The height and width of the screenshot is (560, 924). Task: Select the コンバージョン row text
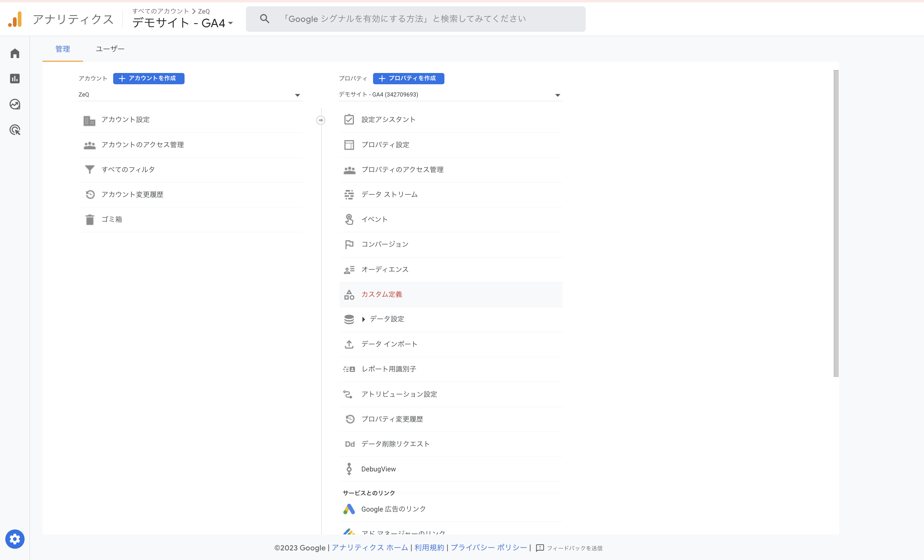(x=385, y=245)
